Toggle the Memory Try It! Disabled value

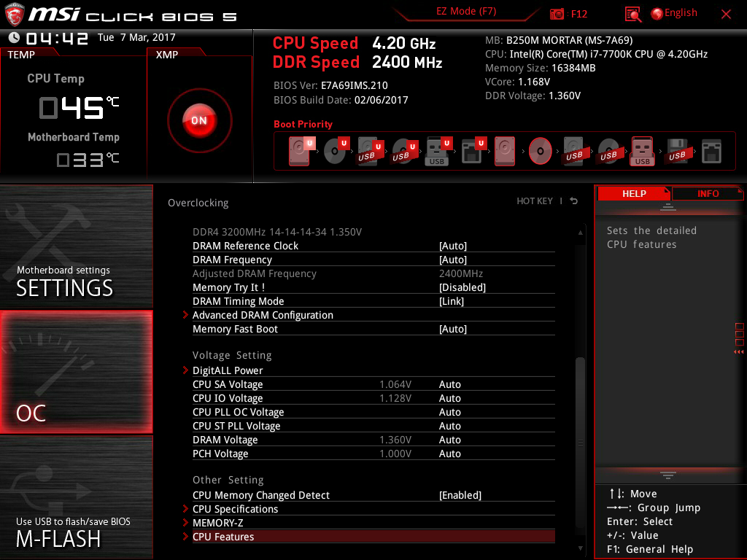coord(462,287)
